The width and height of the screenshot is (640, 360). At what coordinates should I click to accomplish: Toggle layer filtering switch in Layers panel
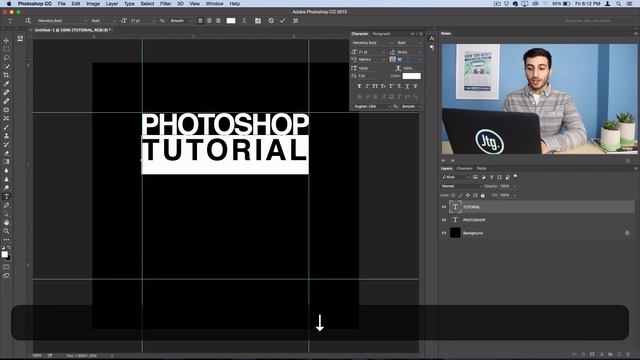(x=516, y=177)
